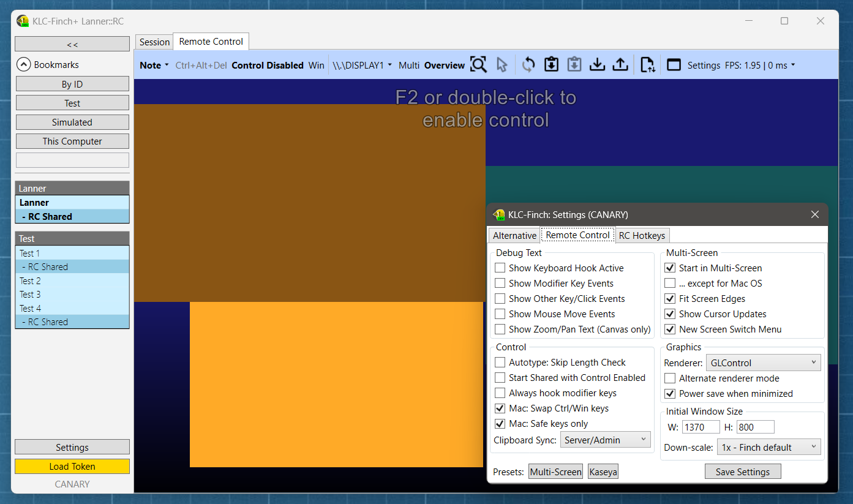Viewport: 853px width, 504px height.
Task: Open the \\.\DISPLAY1 screen dropdown
Action: (x=363, y=65)
